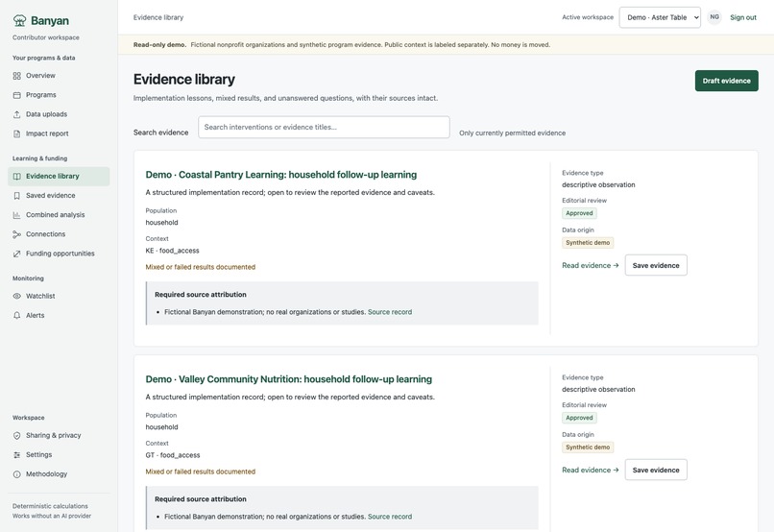Click the Sharing & privacy shield icon
774x532 pixels.
[16, 435]
